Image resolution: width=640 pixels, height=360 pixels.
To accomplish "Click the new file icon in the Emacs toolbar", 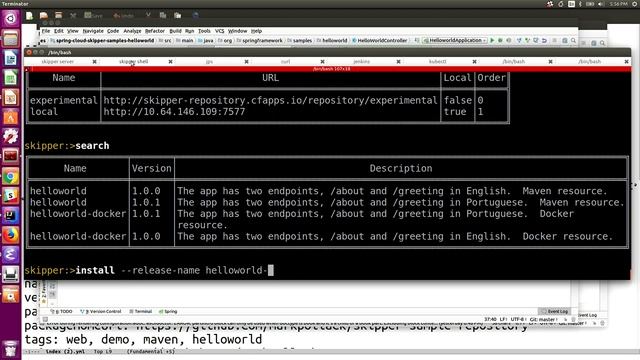I will [29, 16].
